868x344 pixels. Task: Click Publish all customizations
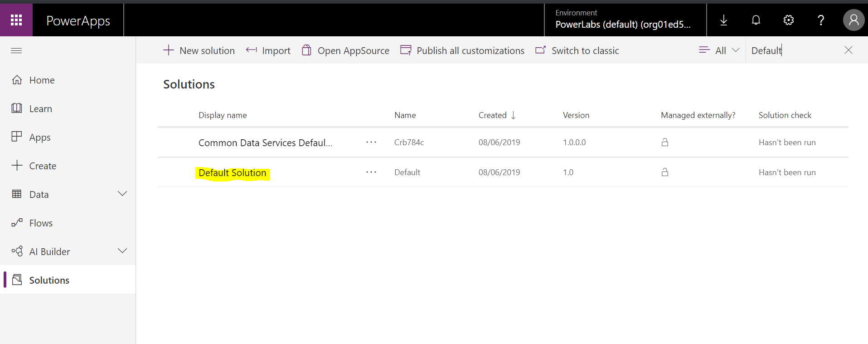[x=462, y=50]
